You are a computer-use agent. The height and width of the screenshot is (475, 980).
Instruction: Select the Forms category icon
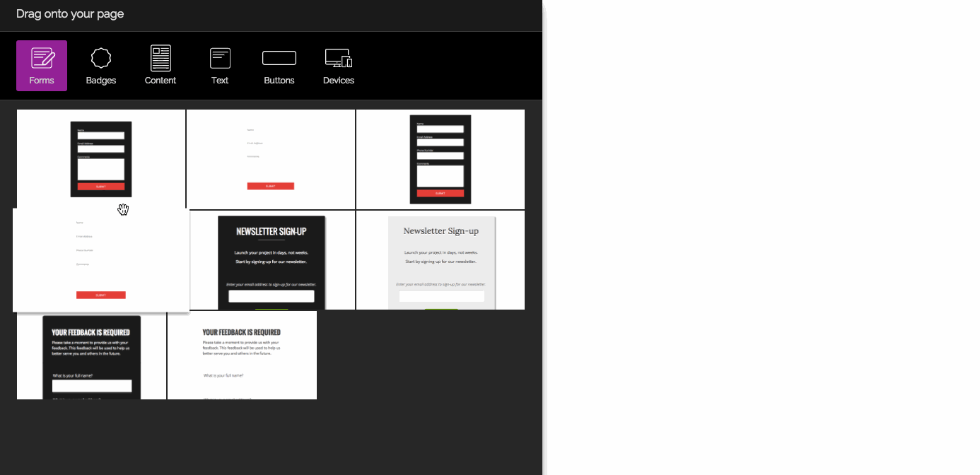(42, 66)
